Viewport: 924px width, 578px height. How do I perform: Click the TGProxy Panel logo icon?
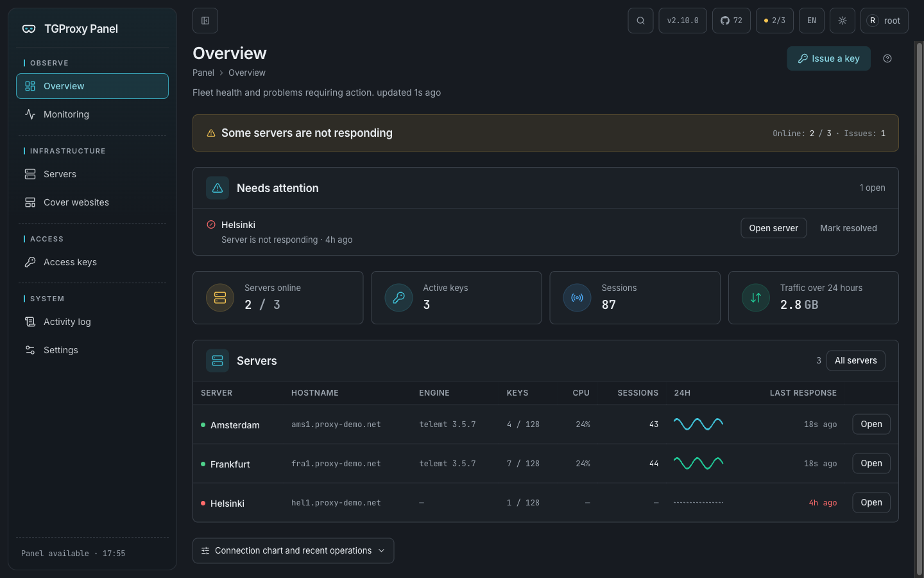coord(29,29)
